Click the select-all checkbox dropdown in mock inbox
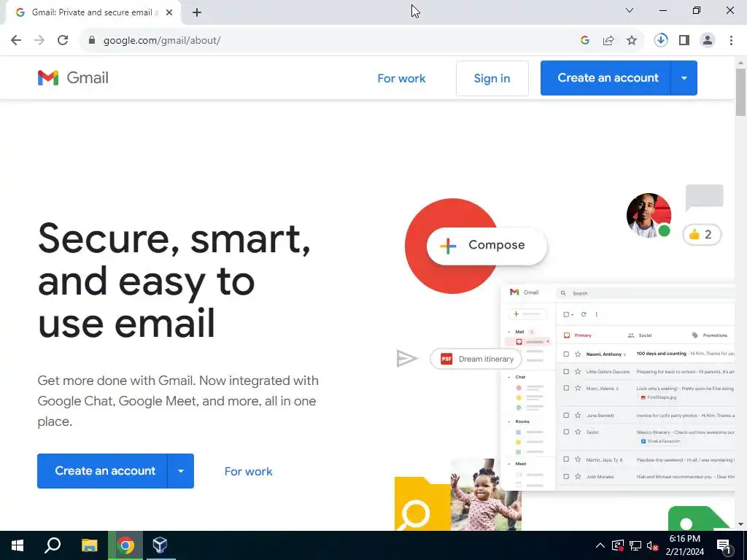 (568, 314)
